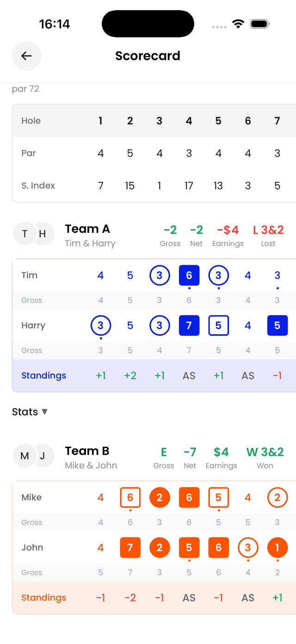296x644 pixels.
Task: View Team B's W 3&2 match result
Action: (265, 456)
